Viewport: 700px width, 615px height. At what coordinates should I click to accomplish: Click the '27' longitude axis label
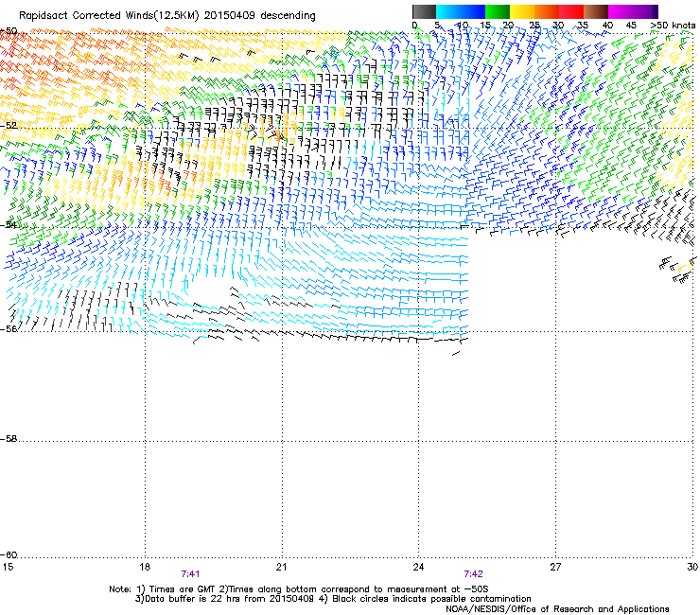555,567
